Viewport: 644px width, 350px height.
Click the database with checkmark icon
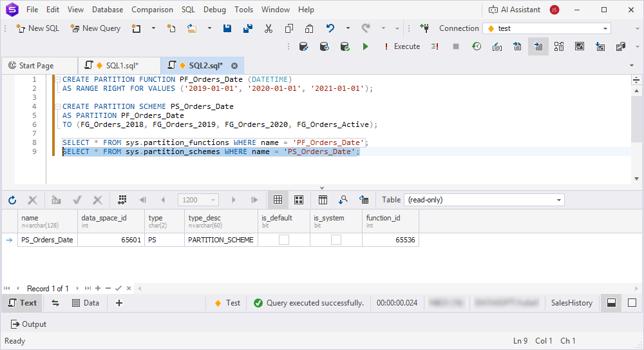coord(345,46)
